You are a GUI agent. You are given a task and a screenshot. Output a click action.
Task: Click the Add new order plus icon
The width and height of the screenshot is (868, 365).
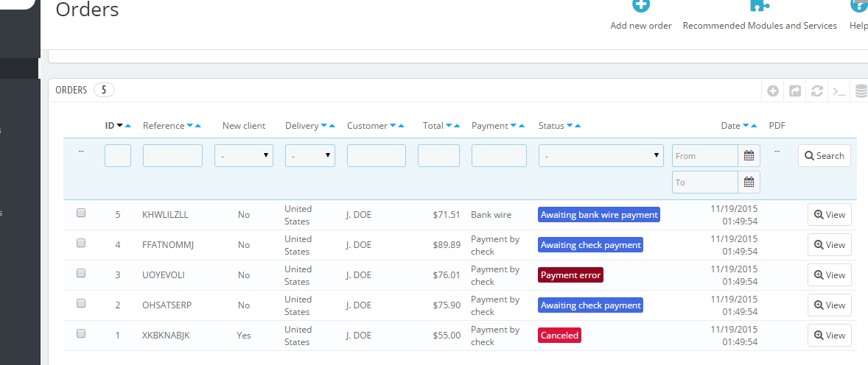[x=641, y=5]
